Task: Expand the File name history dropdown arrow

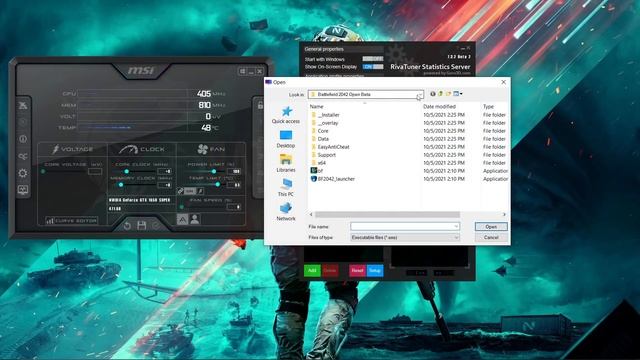Action: (456, 226)
